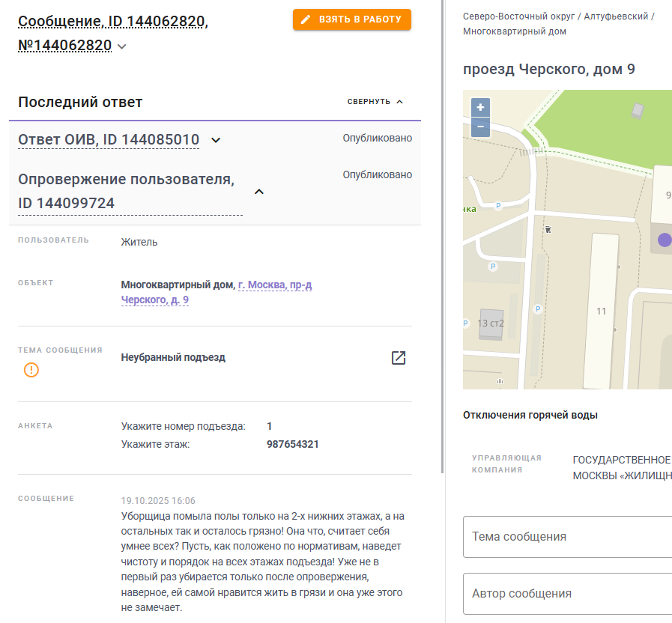Zoom out on the map
Screen dimensions: 672x623
click(480, 127)
